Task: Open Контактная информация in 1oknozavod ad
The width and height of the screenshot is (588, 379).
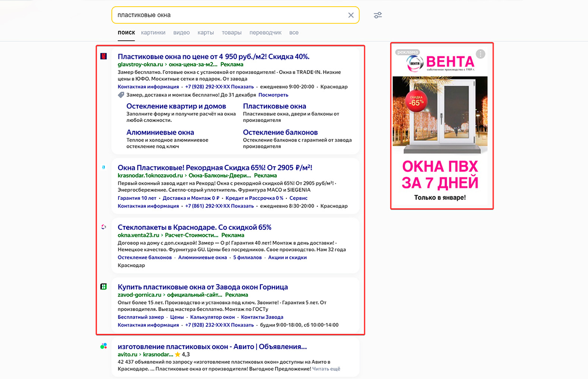Action: (148, 206)
